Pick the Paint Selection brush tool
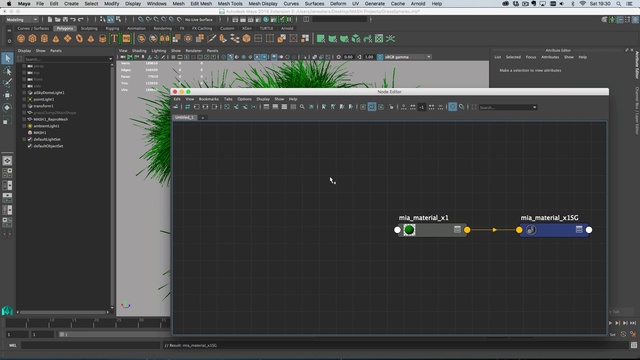The image size is (640, 360). (x=7, y=83)
